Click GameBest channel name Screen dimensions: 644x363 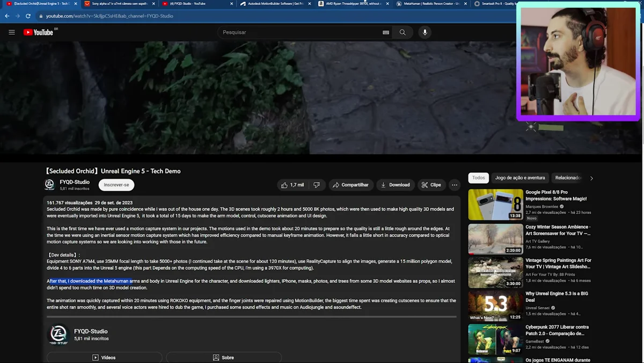point(535,341)
